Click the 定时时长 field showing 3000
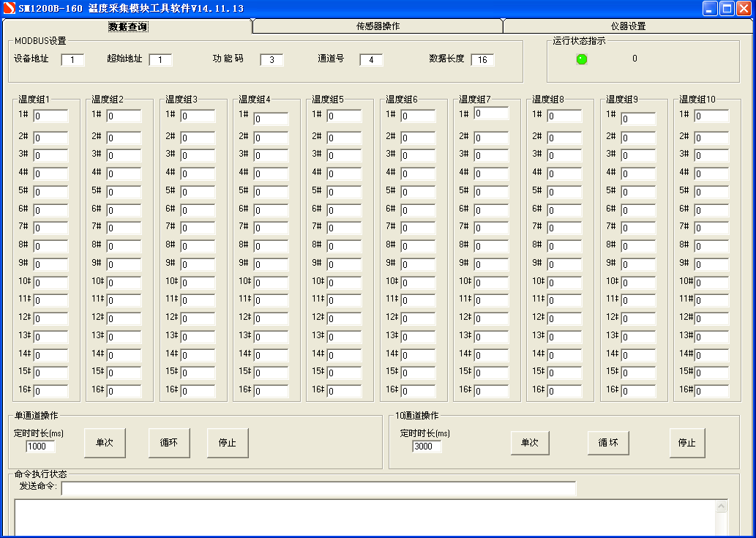Viewport: 756px width, 538px height. 427,447
